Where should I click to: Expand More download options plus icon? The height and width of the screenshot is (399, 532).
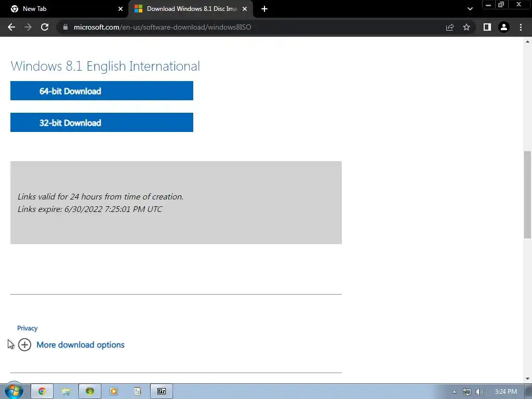(24, 345)
